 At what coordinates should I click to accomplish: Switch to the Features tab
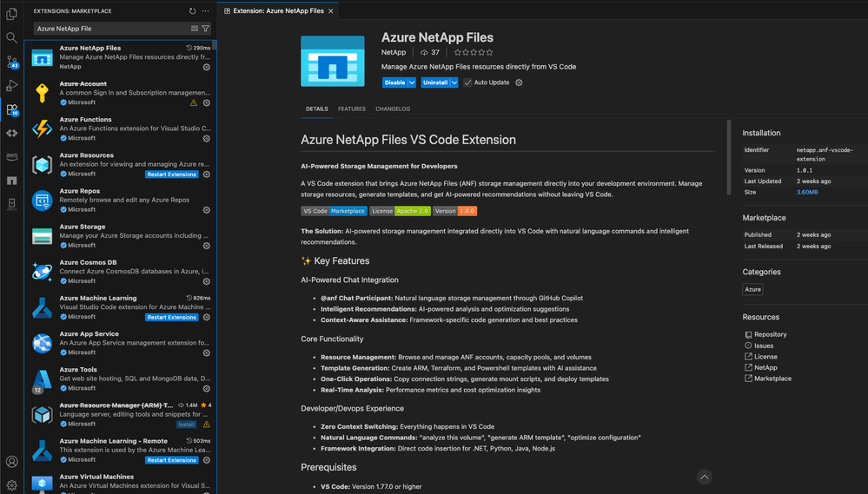coord(352,109)
